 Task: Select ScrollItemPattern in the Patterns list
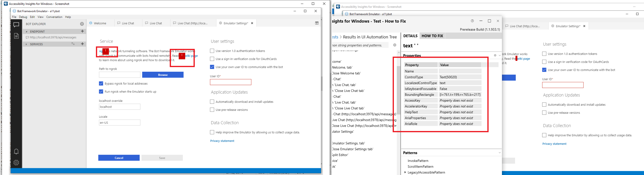pyautogui.click(x=421, y=166)
